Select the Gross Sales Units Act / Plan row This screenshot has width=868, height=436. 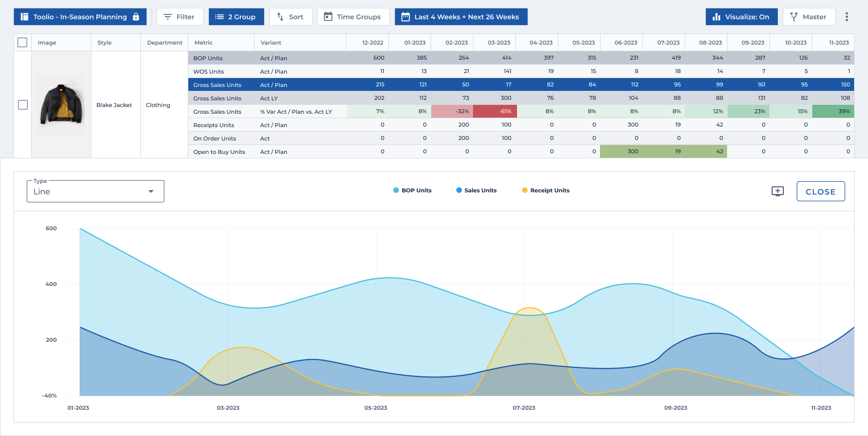(217, 85)
